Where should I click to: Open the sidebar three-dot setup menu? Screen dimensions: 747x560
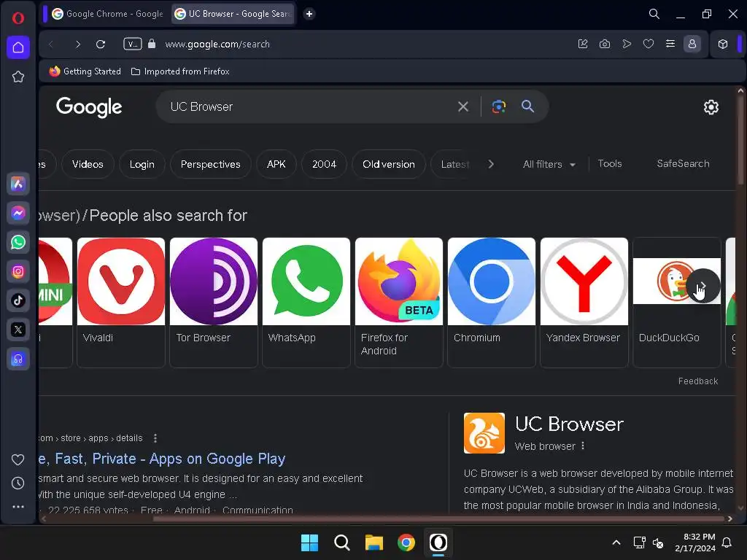(18, 507)
